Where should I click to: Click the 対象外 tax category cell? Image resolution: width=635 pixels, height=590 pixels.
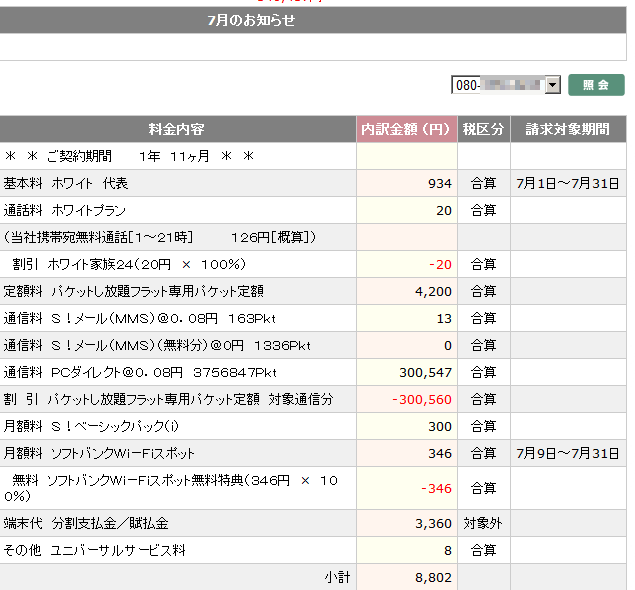point(484,523)
